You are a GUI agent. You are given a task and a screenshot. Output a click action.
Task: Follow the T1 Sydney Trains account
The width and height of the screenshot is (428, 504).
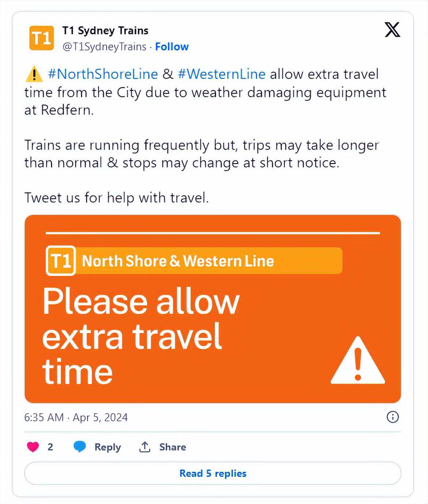coord(172,47)
